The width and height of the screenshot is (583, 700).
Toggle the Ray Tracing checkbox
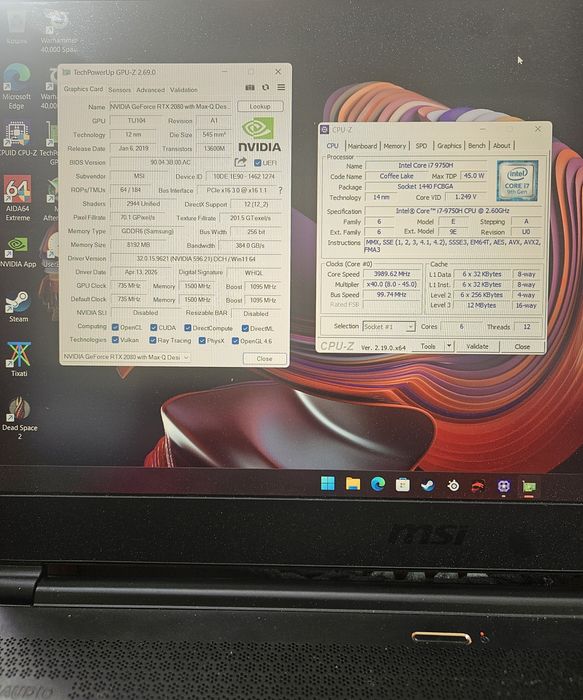point(153,340)
